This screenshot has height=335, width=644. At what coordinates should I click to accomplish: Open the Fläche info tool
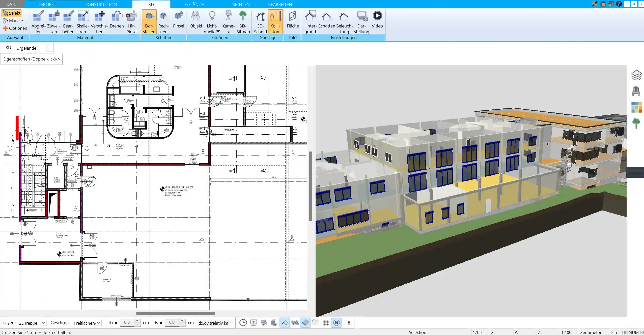point(293,19)
